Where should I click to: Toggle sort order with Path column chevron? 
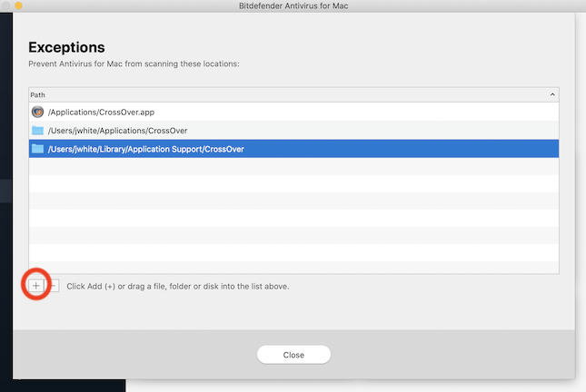[x=552, y=93]
